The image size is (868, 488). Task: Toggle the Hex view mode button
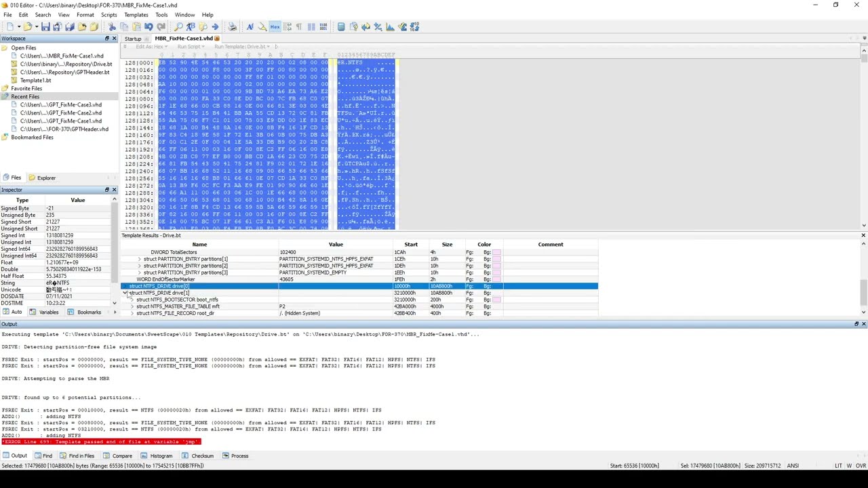tap(275, 27)
